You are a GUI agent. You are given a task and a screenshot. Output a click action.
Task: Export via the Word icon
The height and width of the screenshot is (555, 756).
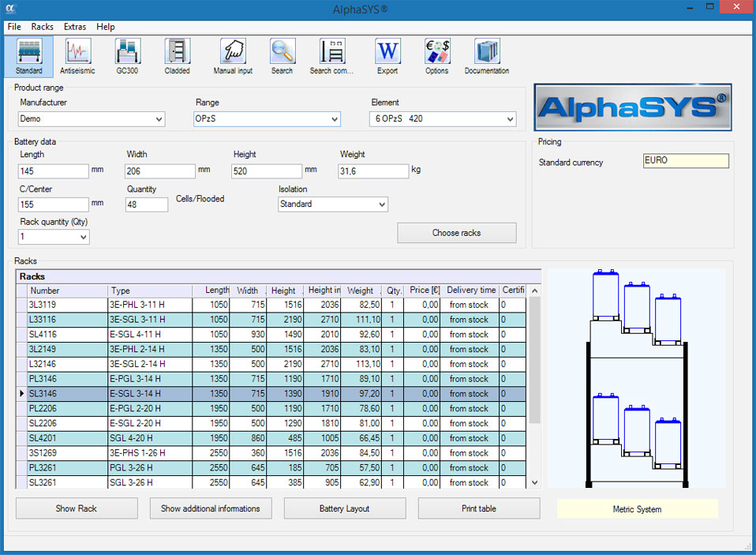click(x=387, y=55)
